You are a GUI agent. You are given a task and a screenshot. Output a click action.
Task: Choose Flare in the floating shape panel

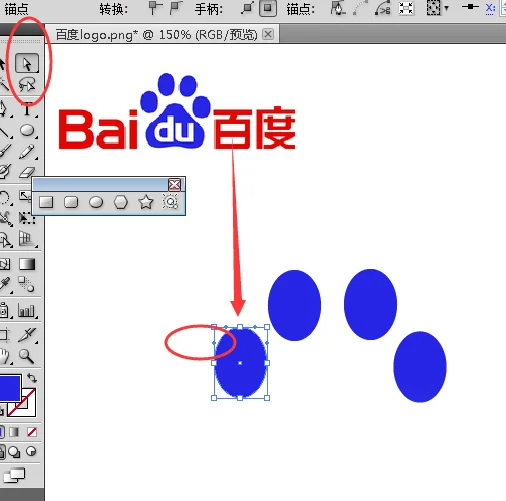[x=170, y=202]
